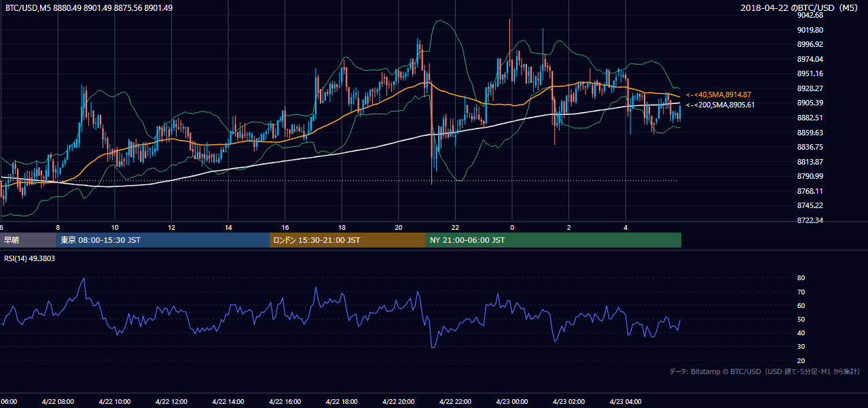Click the 8813.87 price axis label
Image resolution: width=868 pixels, height=408 pixels.
[810, 162]
